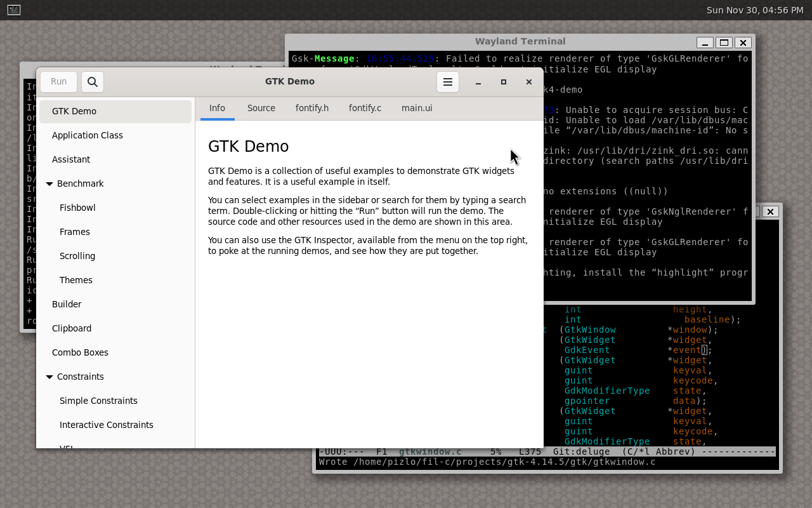This screenshot has height=508, width=812.
Task: Select the Fishbowl demo in the sidebar
Action: click(77, 208)
